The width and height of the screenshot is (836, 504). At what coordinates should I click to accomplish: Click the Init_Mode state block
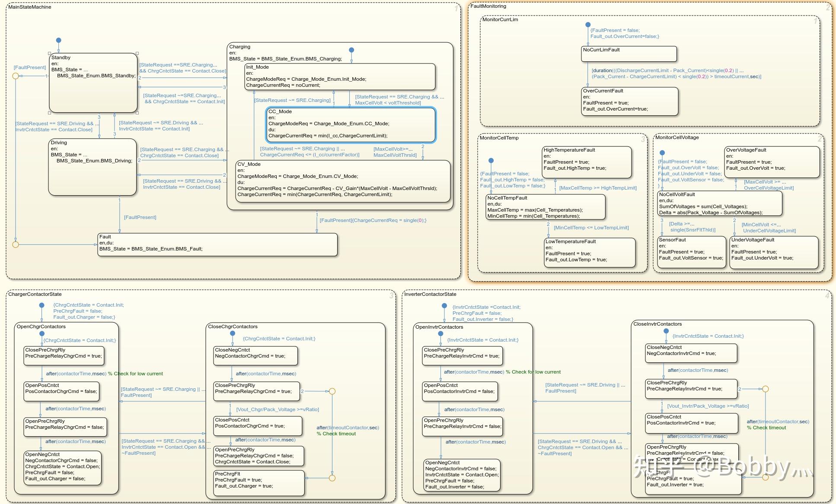(340, 76)
